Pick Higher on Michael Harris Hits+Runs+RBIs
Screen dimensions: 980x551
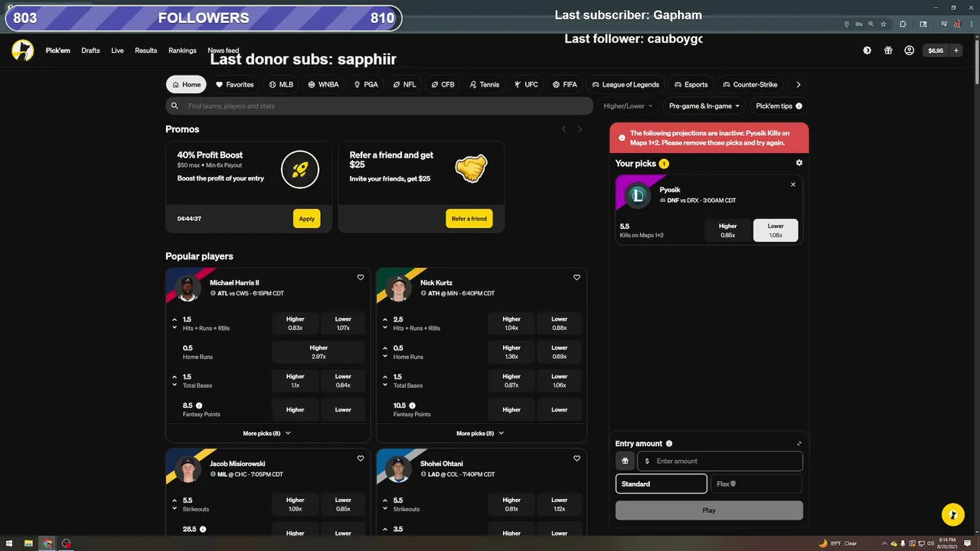point(296,324)
